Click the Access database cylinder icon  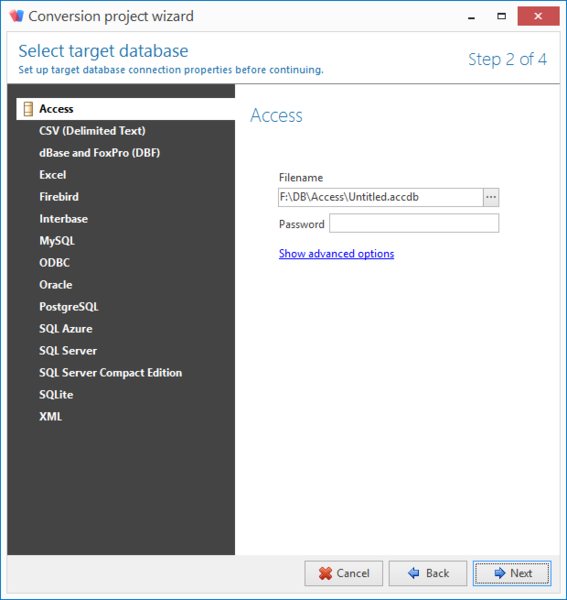tap(28, 109)
